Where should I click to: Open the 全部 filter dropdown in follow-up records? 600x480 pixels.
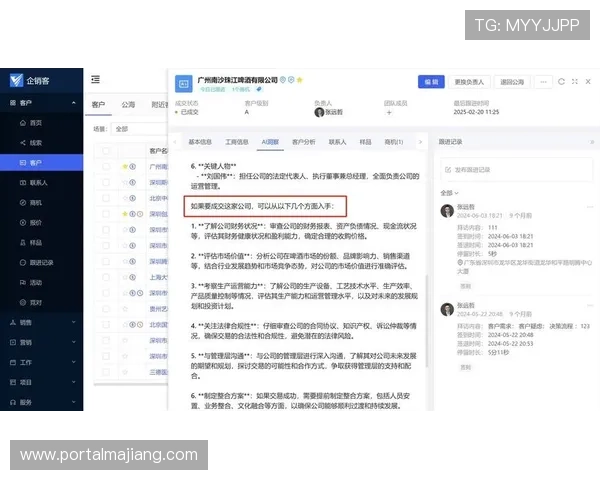click(449, 193)
